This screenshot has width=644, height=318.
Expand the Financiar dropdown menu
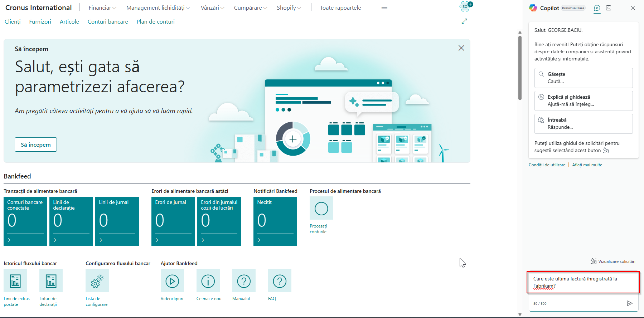point(102,8)
